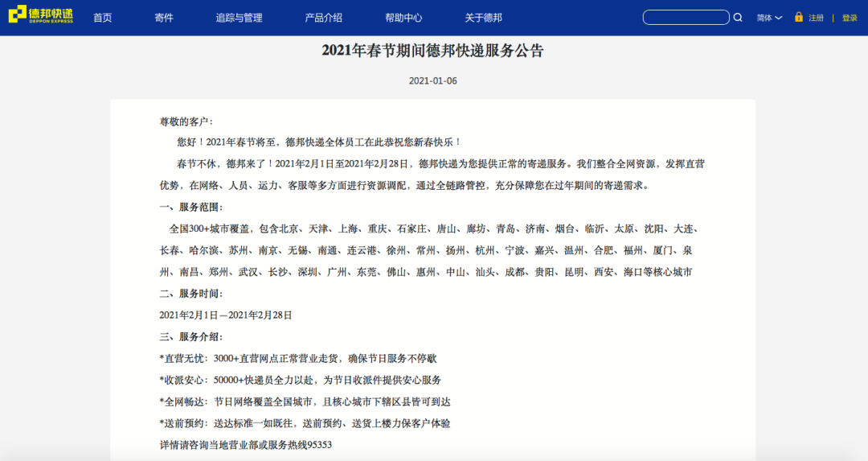Select 产品介绍 in the navigation bar
868x461 pixels.
click(323, 18)
